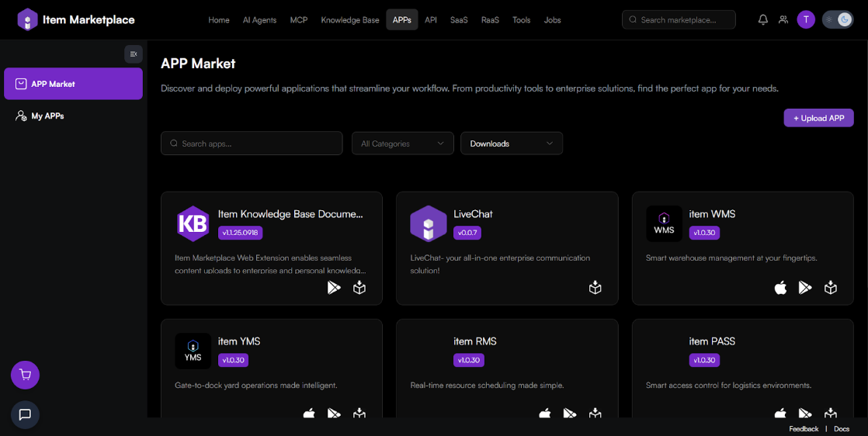This screenshot has height=436, width=868.
Task: Click the Search apps input field
Action: pos(252,144)
